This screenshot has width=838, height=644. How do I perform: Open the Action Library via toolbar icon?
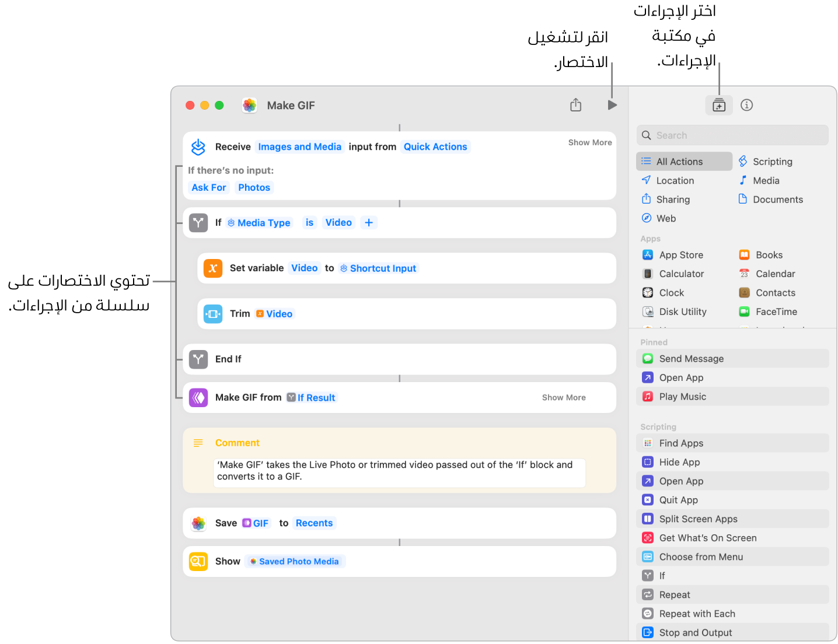tap(718, 105)
